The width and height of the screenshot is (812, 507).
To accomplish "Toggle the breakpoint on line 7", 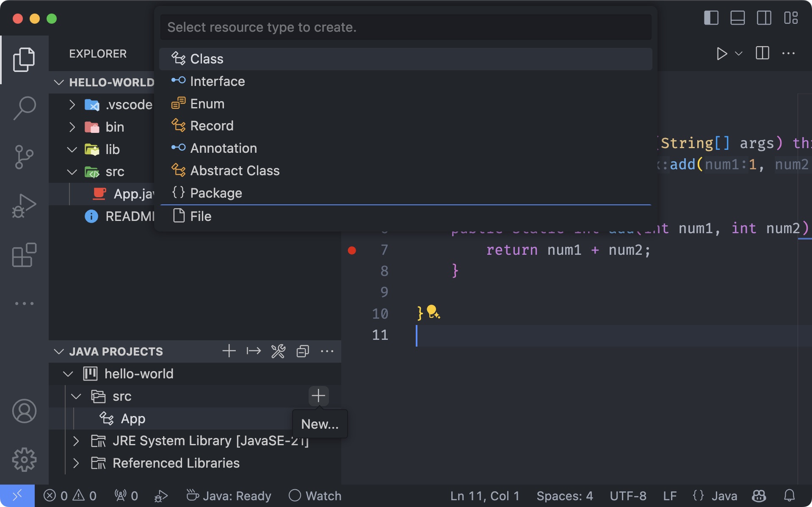I will coord(352,250).
